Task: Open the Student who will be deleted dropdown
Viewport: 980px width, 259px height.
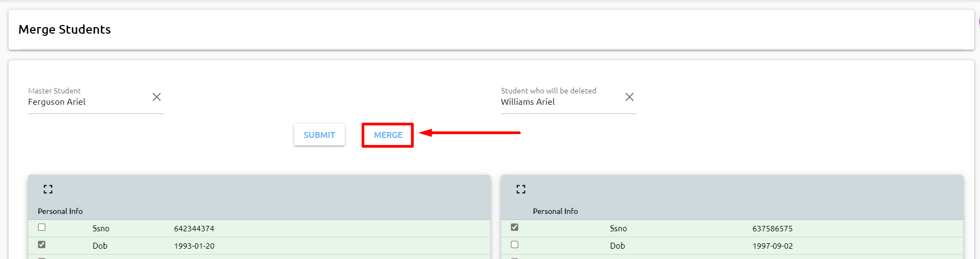Action: 559,102
